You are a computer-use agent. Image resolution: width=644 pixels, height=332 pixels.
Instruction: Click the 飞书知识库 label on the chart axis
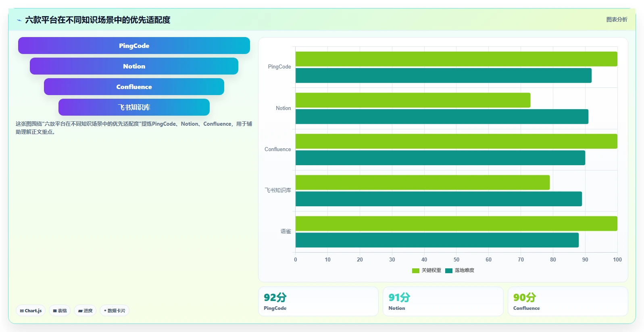tap(278, 190)
